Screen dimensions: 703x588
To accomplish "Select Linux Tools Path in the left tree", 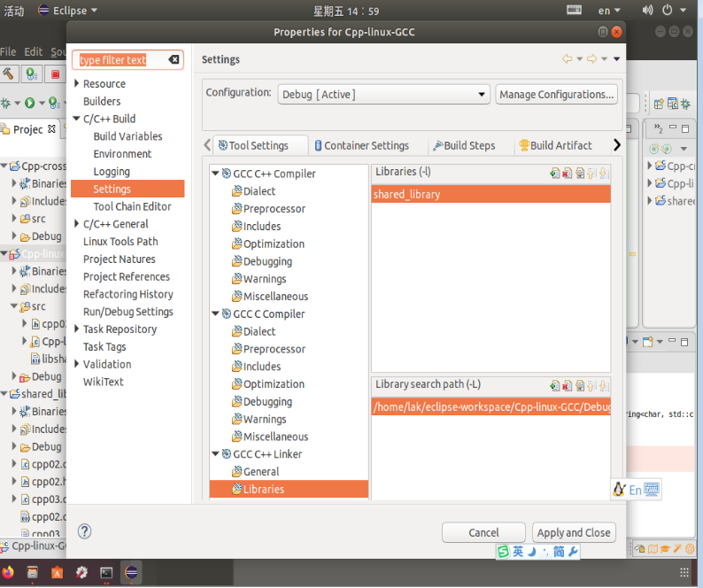I will (x=120, y=241).
